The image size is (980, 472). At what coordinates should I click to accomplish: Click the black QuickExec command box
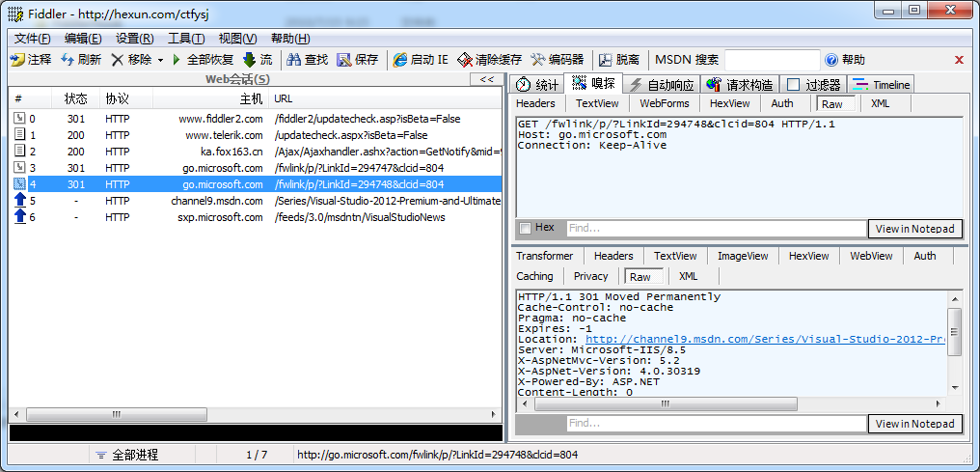pyautogui.click(x=256, y=433)
